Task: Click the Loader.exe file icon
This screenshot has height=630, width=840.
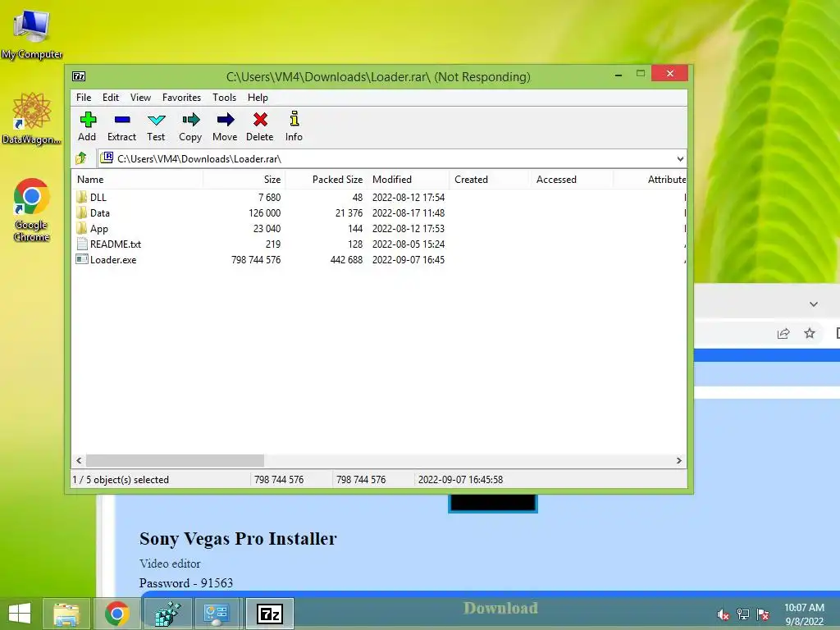Action: [82, 260]
